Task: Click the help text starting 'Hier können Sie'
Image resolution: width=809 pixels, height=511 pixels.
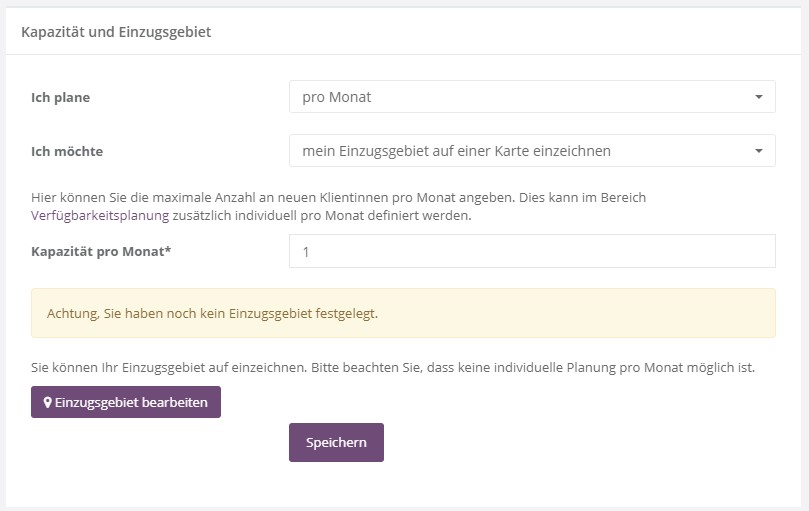Action: 338,198
